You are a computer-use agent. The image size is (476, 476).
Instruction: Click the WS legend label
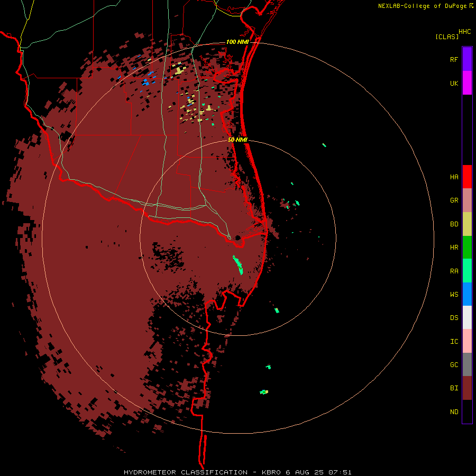(x=454, y=294)
